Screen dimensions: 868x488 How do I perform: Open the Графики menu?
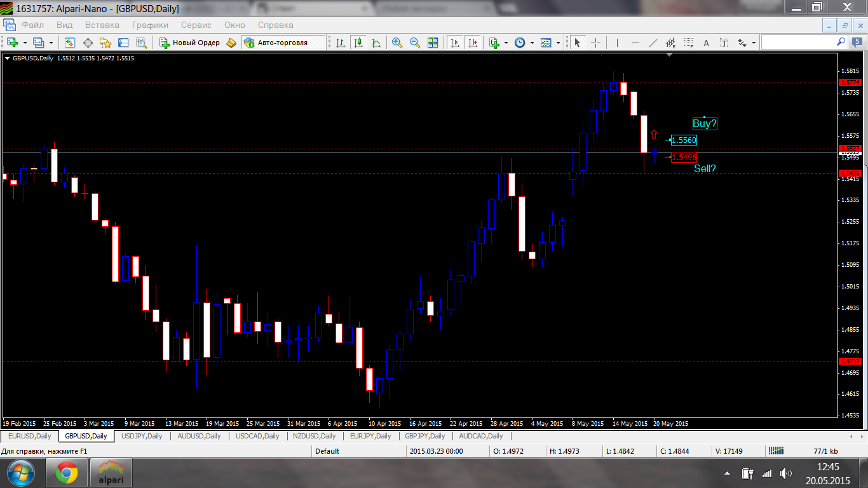point(150,25)
